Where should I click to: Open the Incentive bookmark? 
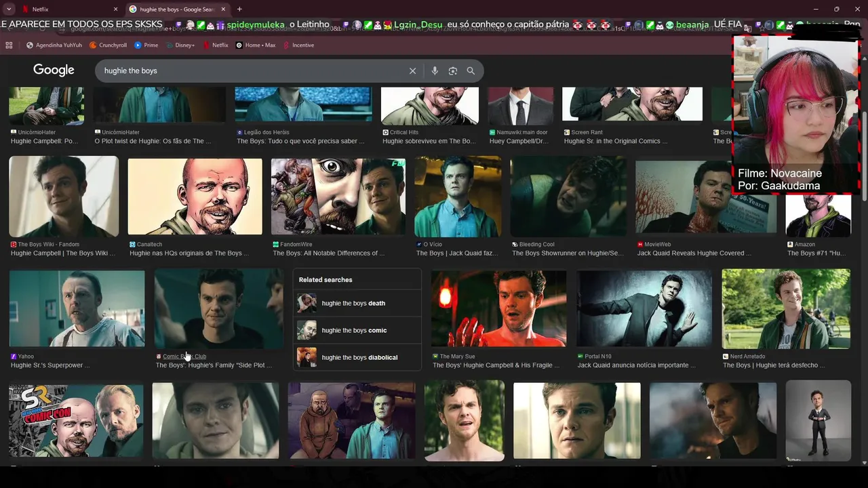point(298,45)
